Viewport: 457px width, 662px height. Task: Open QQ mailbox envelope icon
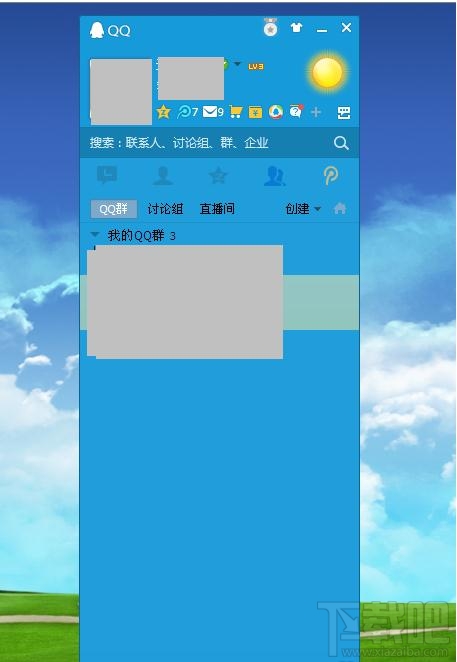pos(213,112)
